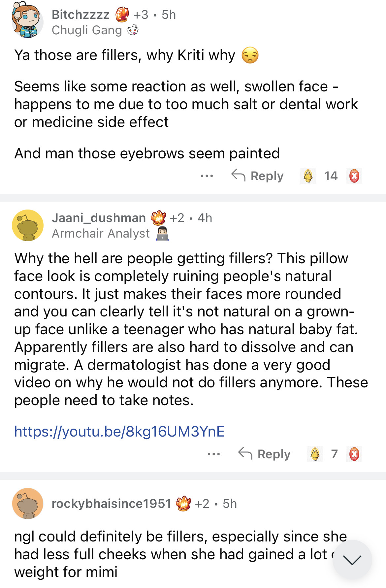
Task: View Jaani_dushman's yellow avatar
Action: [x=28, y=225]
